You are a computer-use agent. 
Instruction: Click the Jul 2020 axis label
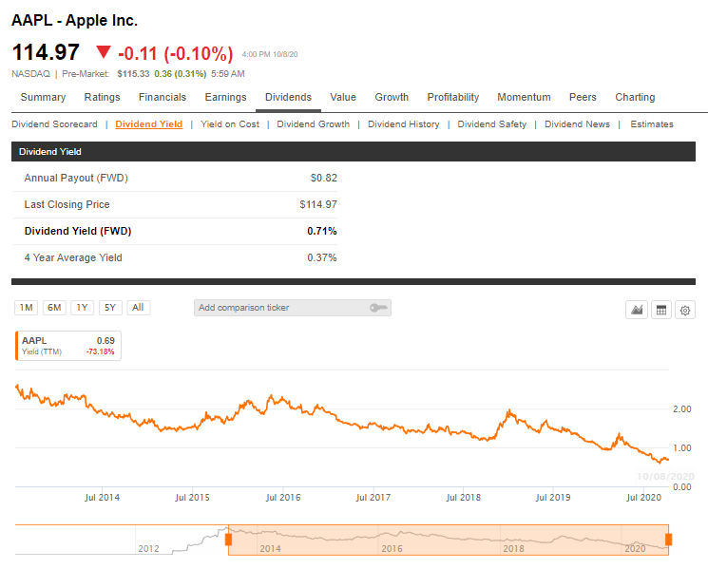643,498
